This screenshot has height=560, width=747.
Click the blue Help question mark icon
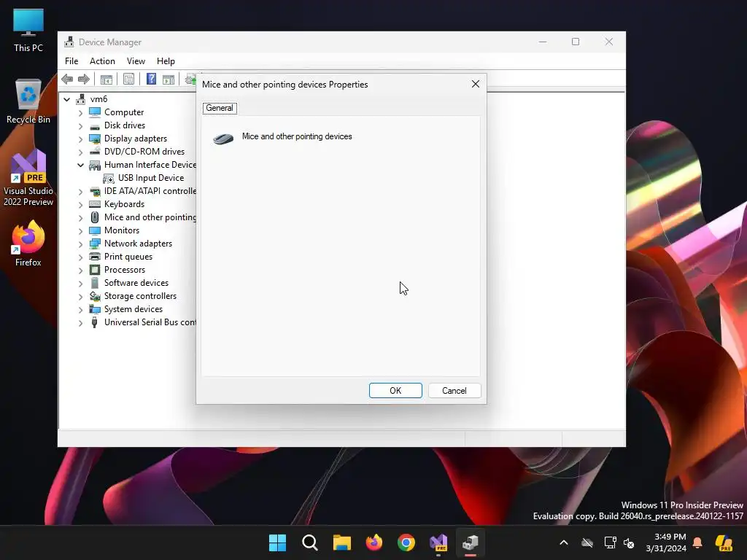[x=151, y=79]
